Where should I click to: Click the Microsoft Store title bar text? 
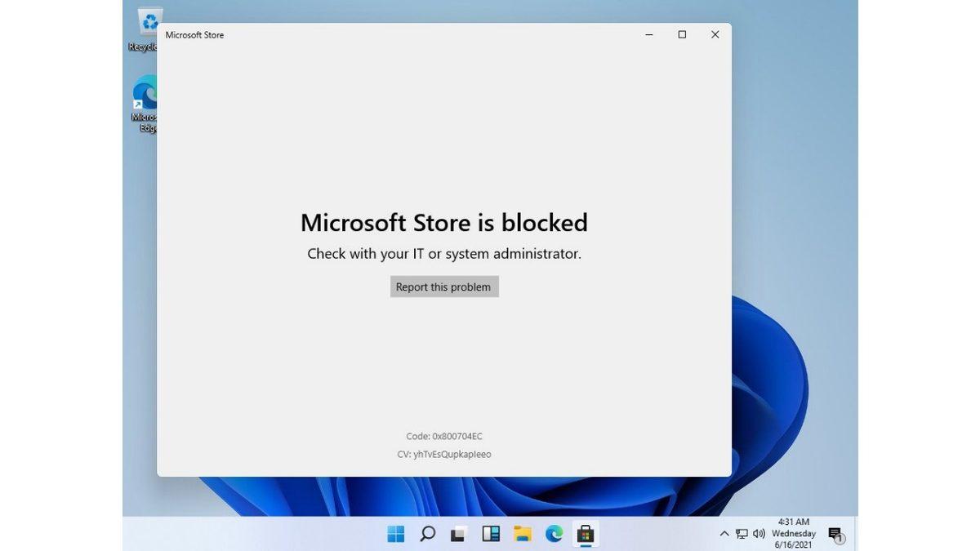194,35
